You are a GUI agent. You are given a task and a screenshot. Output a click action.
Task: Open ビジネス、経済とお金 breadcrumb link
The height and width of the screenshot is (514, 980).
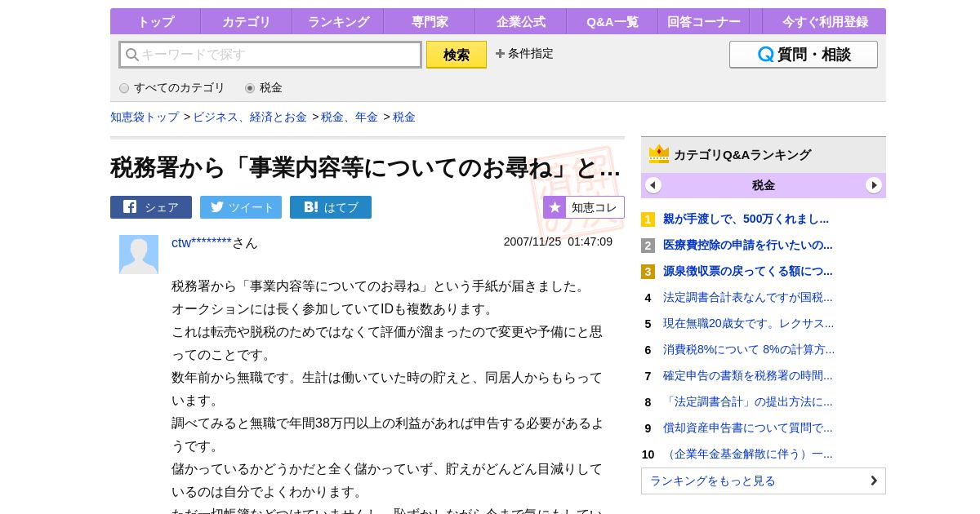click(250, 117)
